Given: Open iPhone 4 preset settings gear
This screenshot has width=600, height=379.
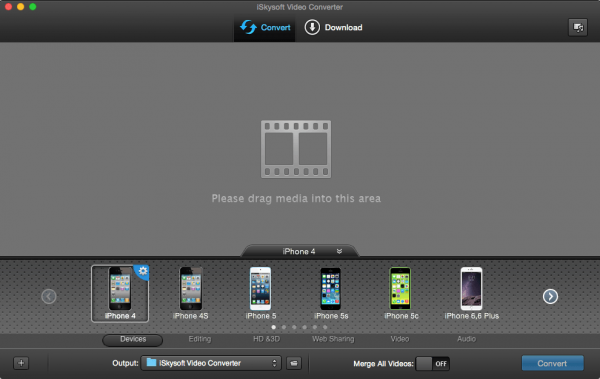Looking at the screenshot, I should (x=143, y=271).
